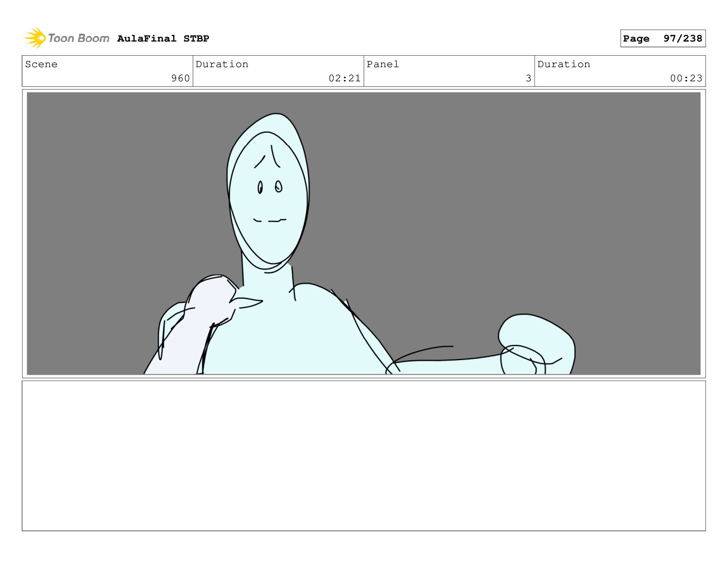Click the Panel label
Viewport: 728px width, 564px height.
pyautogui.click(x=383, y=64)
